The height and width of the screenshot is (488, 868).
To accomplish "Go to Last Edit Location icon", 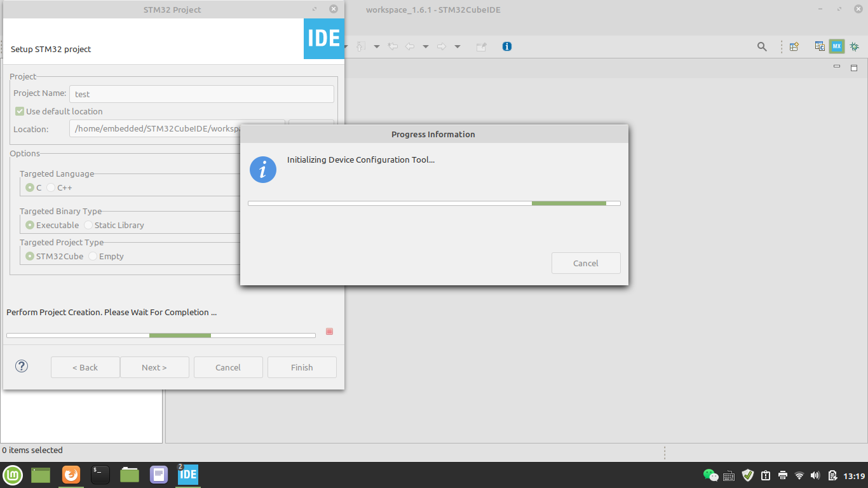I will [393, 46].
